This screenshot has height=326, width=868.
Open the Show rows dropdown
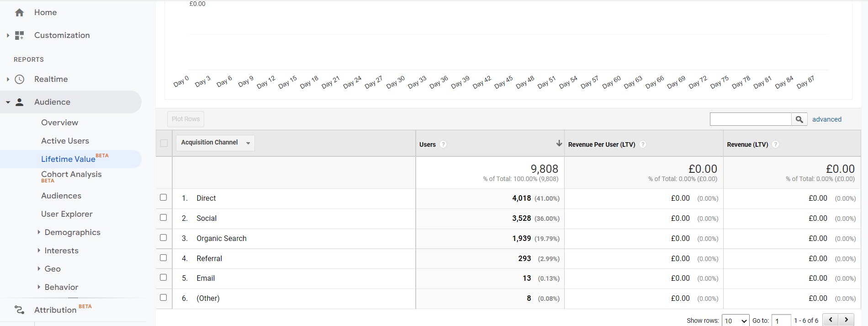736,321
